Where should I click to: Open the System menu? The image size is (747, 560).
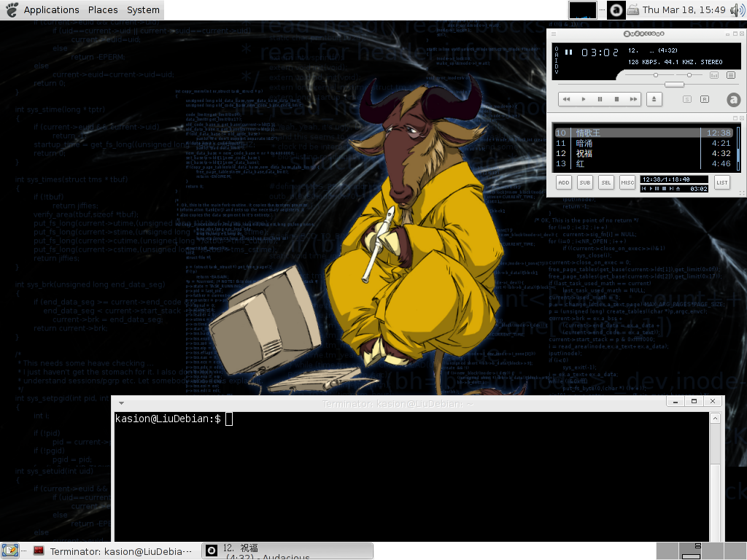click(x=143, y=10)
